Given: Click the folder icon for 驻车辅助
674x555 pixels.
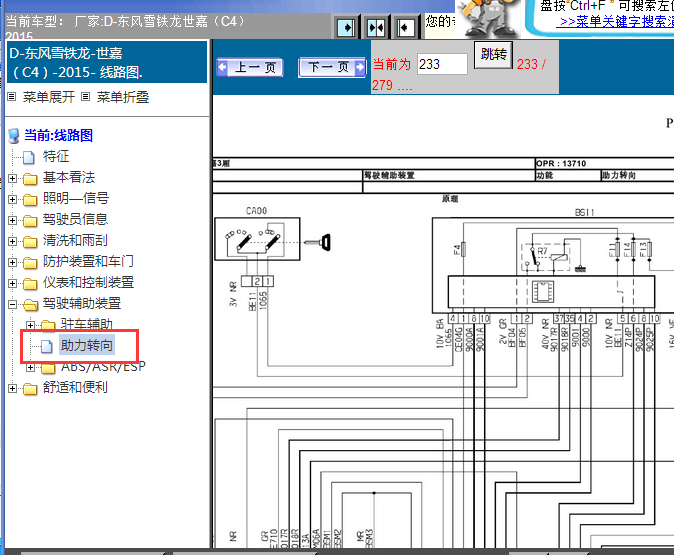Looking at the screenshot, I should 48,325.
